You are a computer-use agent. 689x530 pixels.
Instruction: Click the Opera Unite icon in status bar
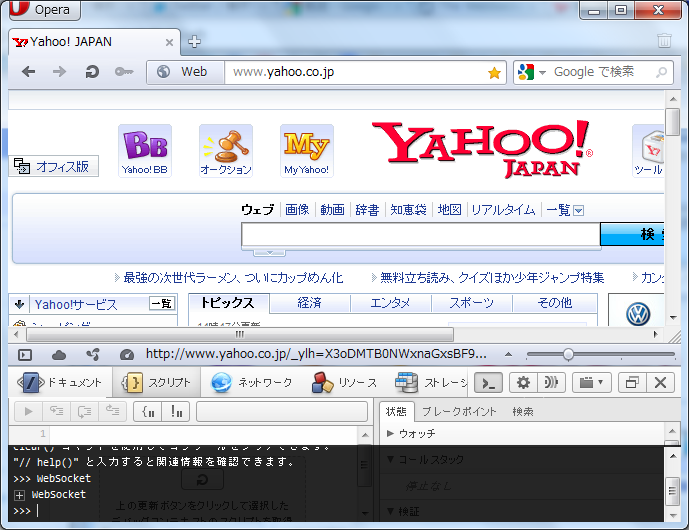(93, 355)
